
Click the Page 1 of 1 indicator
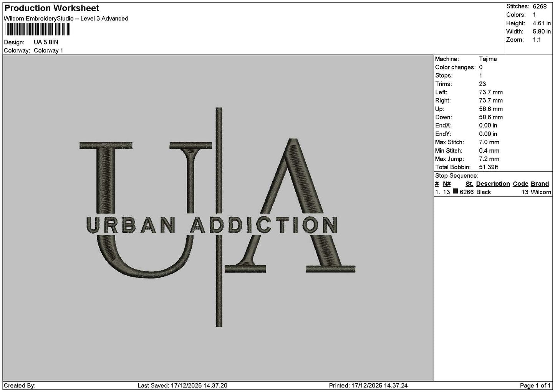point(535,385)
